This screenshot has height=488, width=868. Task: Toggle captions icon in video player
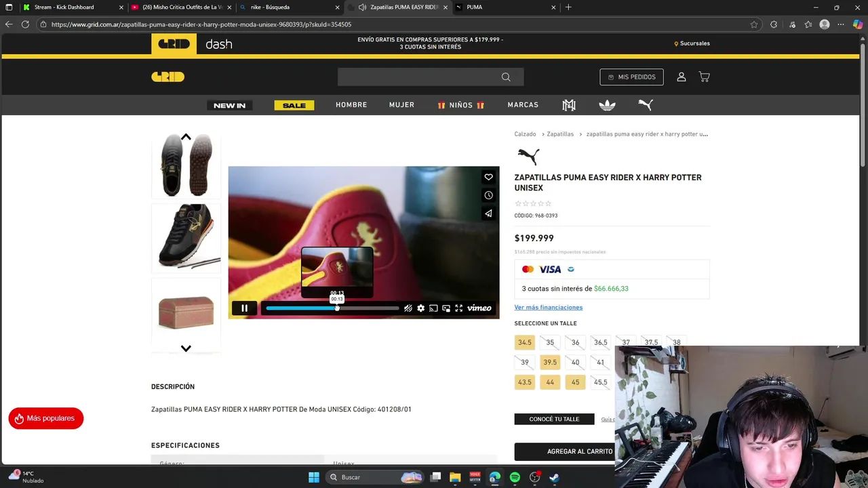pyautogui.click(x=408, y=308)
